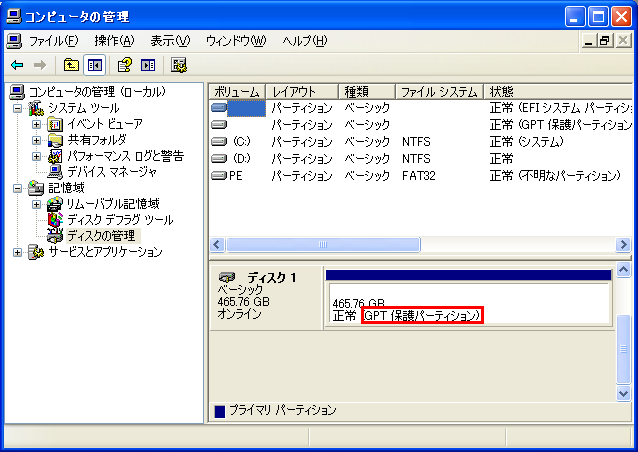Click the Forward arrow toolbar icon
Screen dimensions: 638x452
coord(39,65)
